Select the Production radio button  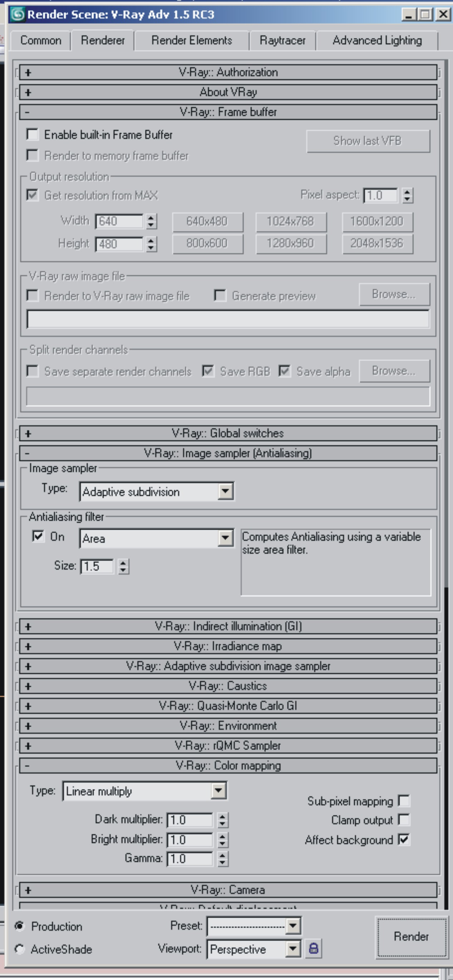pos(19,926)
